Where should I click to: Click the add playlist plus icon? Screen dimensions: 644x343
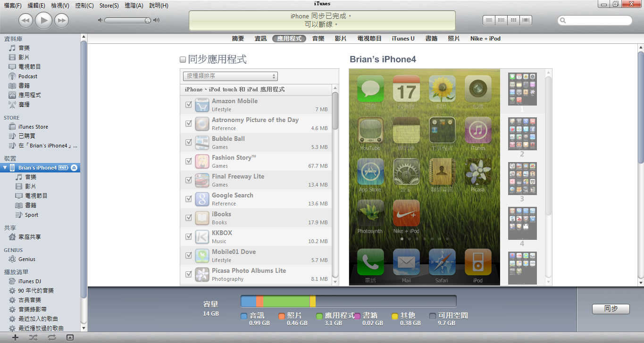pyautogui.click(x=16, y=337)
